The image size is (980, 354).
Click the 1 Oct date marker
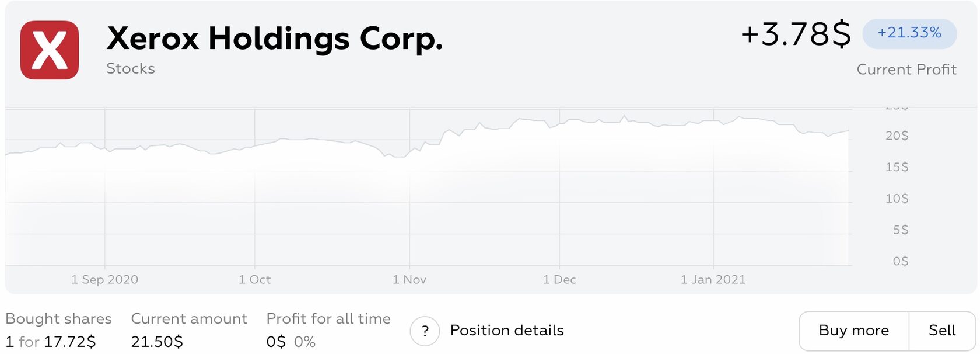255,280
